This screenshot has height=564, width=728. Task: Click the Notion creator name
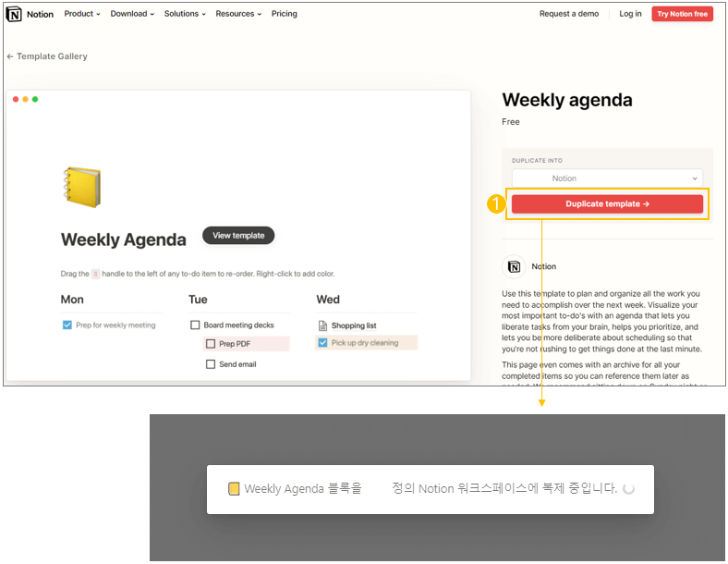pos(543,266)
